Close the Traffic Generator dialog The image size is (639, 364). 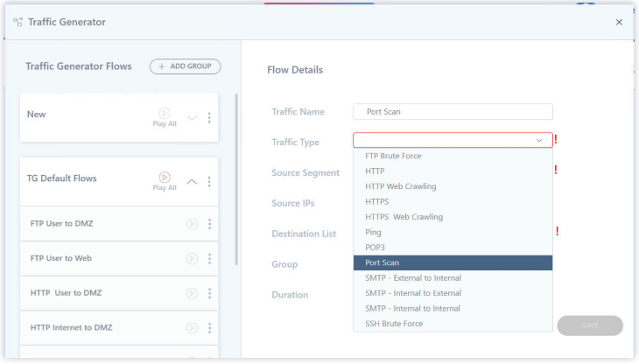click(619, 22)
